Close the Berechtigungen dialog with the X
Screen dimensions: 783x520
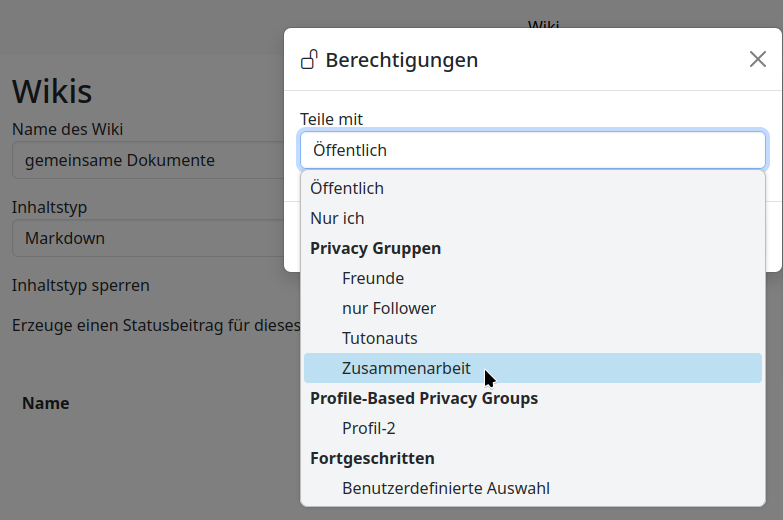757,59
